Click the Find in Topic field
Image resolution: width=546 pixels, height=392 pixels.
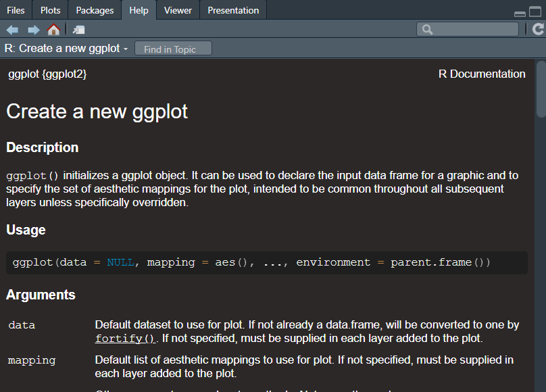coord(173,49)
